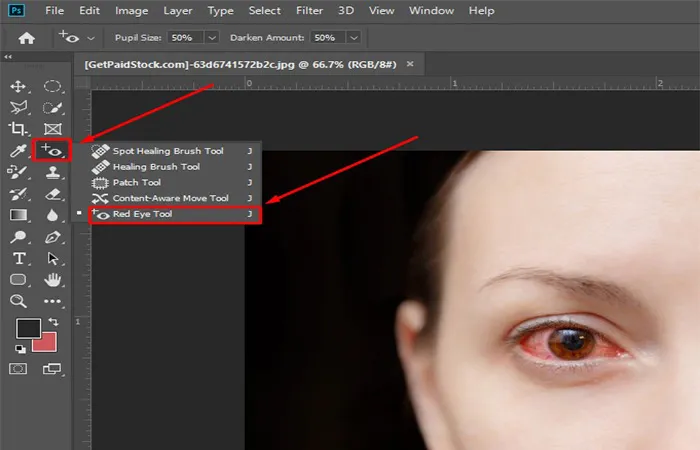Viewport: 700px width, 450px height.
Task: Open the Pupil Size dropdown arrow
Action: point(211,37)
